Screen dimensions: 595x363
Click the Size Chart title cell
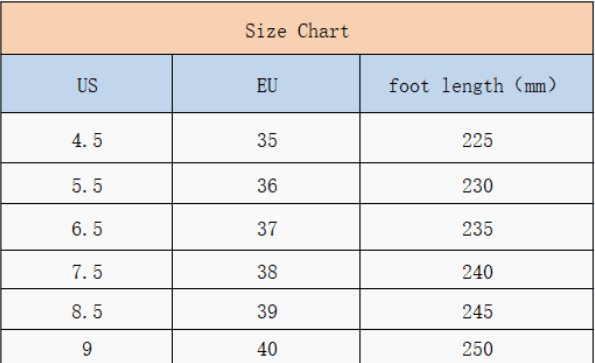tap(297, 28)
